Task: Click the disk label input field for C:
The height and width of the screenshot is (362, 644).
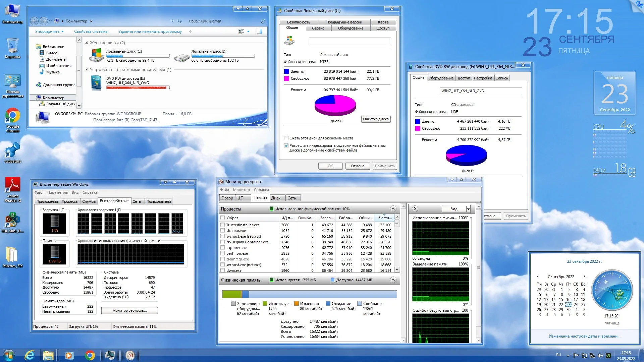Action: 350,42
